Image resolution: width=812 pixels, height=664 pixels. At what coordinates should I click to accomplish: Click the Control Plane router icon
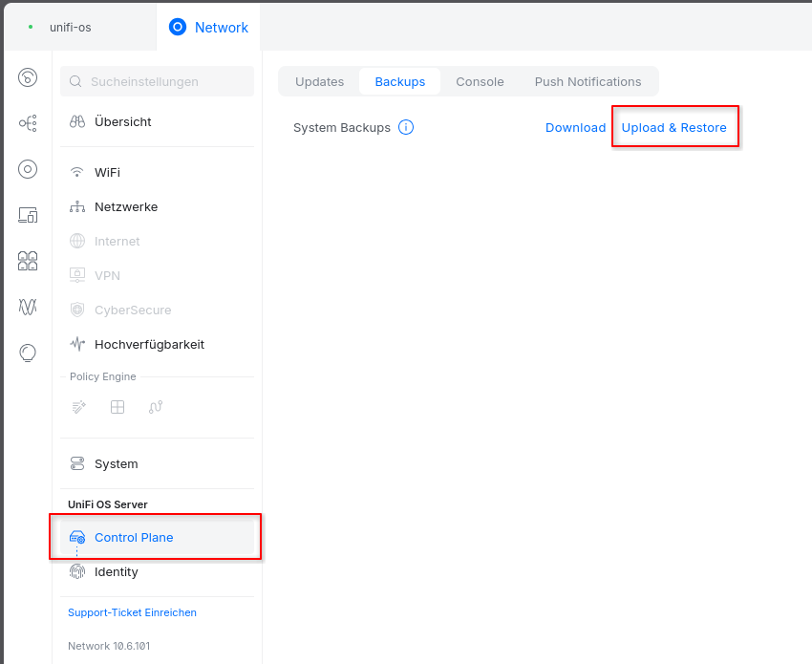(x=77, y=537)
